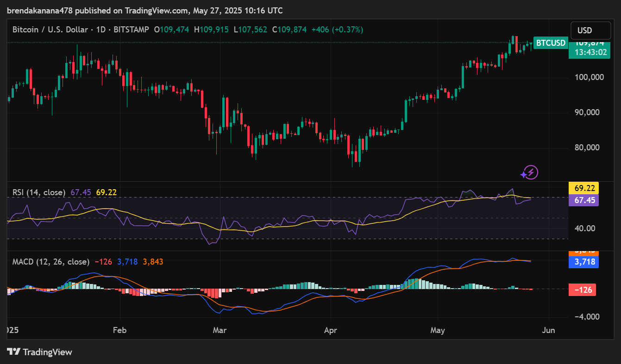Click the BTCUSD price label tag
Screen dimensions: 621x364
coord(551,43)
